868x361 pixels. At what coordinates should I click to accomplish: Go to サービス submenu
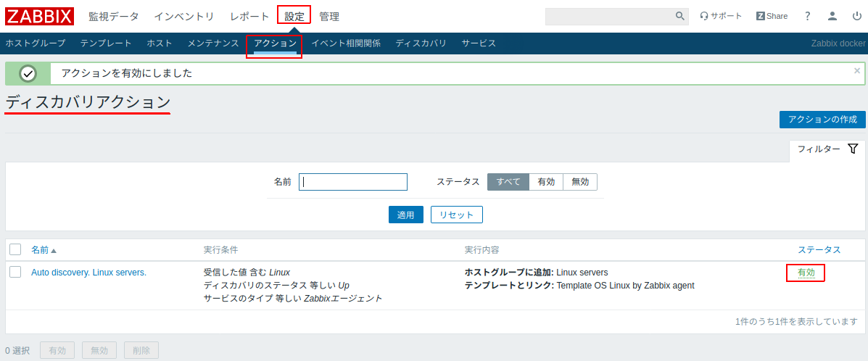[x=479, y=43]
